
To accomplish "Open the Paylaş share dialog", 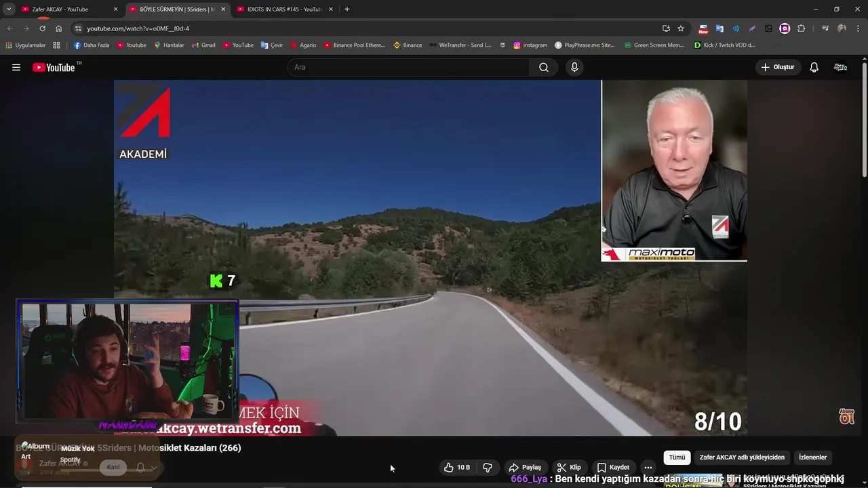I will (525, 467).
